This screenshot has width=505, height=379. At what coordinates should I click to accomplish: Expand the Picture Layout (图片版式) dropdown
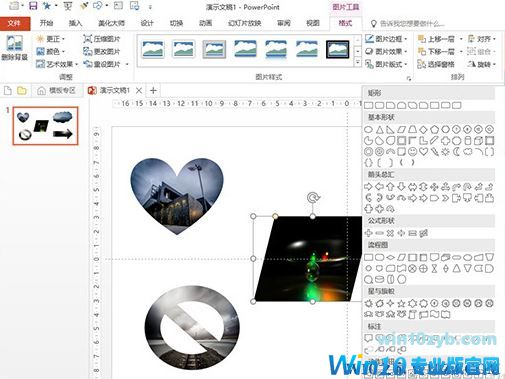pos(386,64)
